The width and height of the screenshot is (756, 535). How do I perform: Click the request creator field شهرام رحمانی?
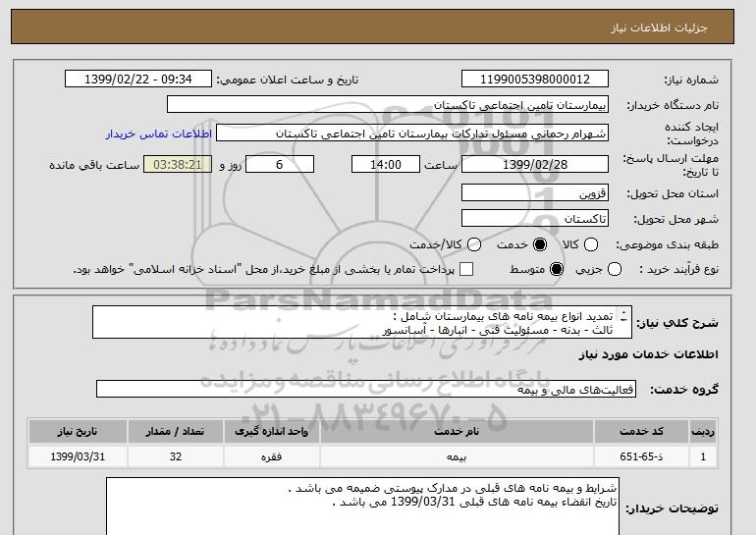tap(412, 134)
